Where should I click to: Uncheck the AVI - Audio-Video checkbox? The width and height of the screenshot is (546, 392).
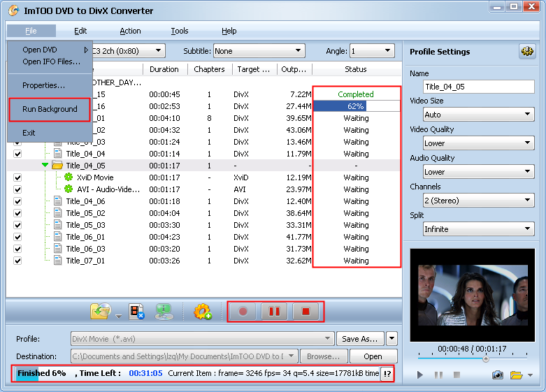pos(17,189)
